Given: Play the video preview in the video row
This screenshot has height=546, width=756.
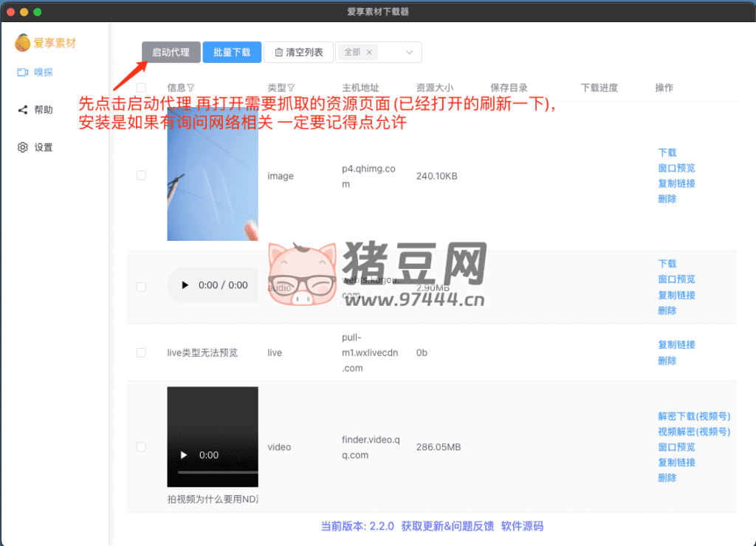Looking at the screenshot, I should [x=185, y=455].
